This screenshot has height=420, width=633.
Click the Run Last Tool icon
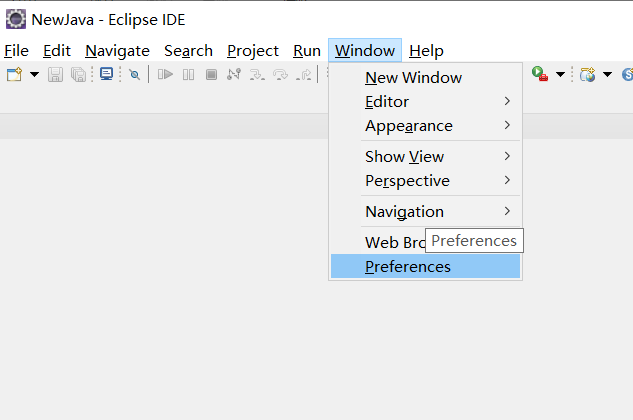pos(540,74)
